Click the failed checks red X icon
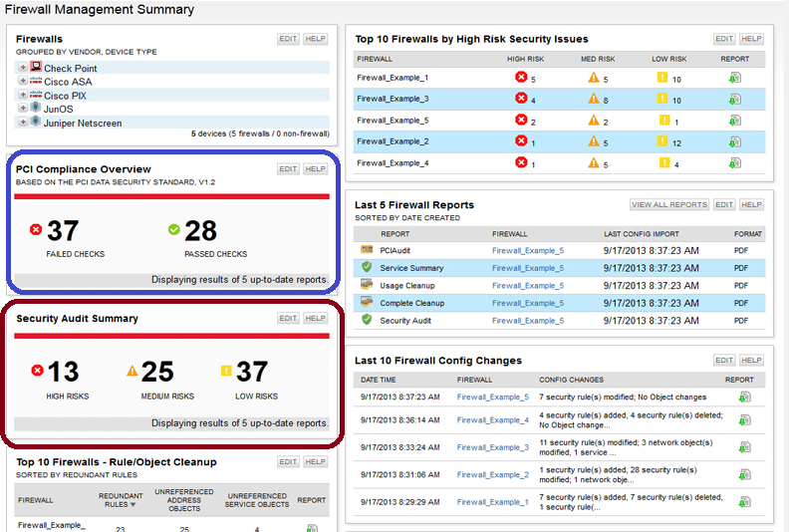This screenshot has height=532, width=789. coord(36,229)
